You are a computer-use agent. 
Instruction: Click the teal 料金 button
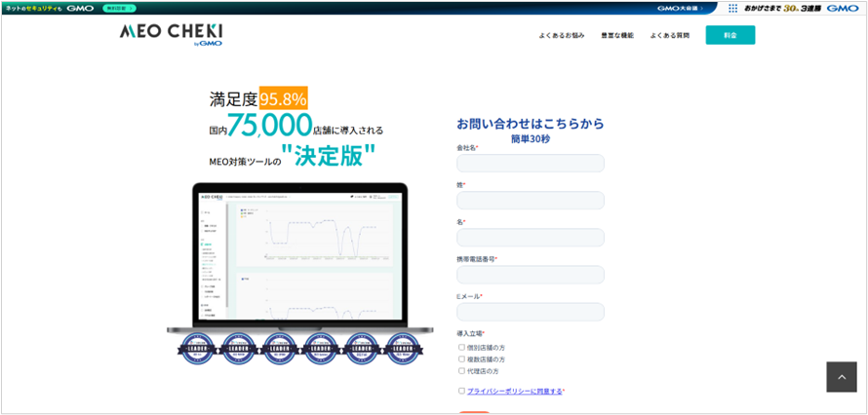tap(730, 35)
